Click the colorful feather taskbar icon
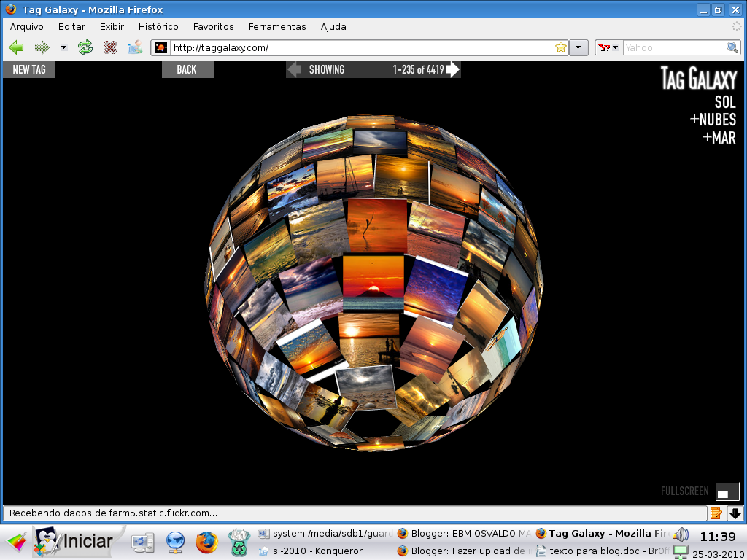 pyautogui.click(x=16, y=542)
